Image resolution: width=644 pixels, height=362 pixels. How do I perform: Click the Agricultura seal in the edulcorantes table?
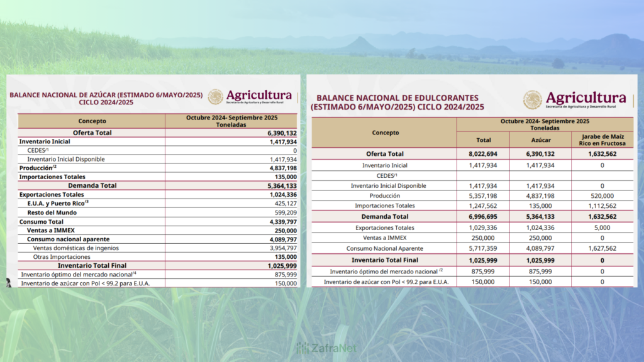coord(532,100)
